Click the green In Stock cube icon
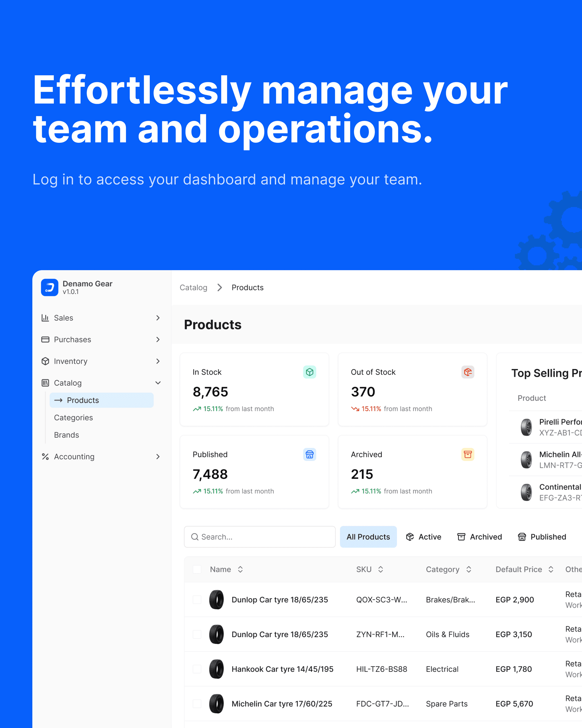Screen dimensions: 582x728 [x=309, y=372]
